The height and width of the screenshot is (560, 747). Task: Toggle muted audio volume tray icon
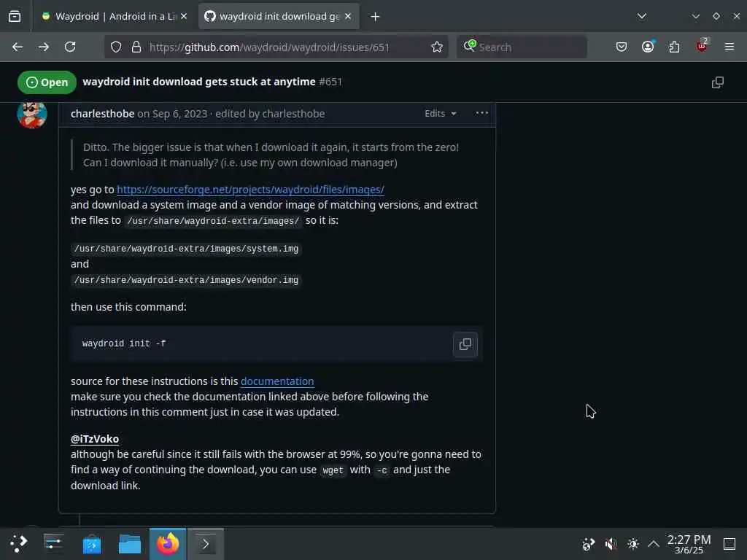tap(611, 544)
